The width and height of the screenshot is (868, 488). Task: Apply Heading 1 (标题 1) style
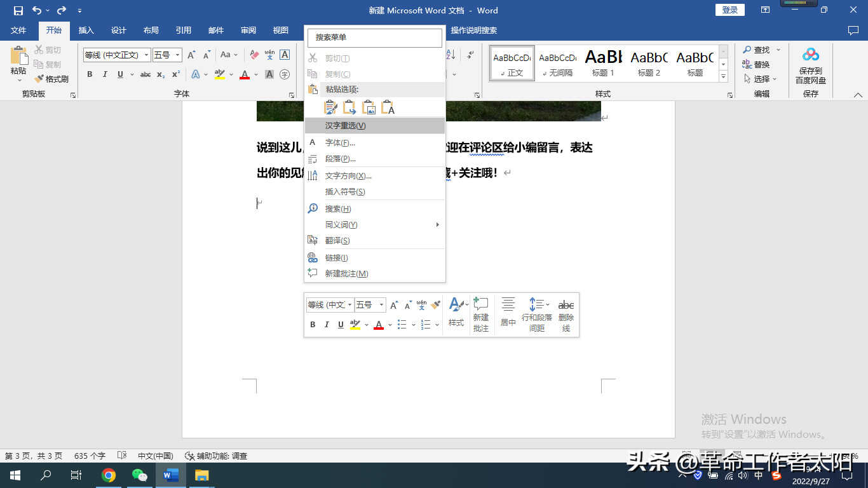(604, 63)
